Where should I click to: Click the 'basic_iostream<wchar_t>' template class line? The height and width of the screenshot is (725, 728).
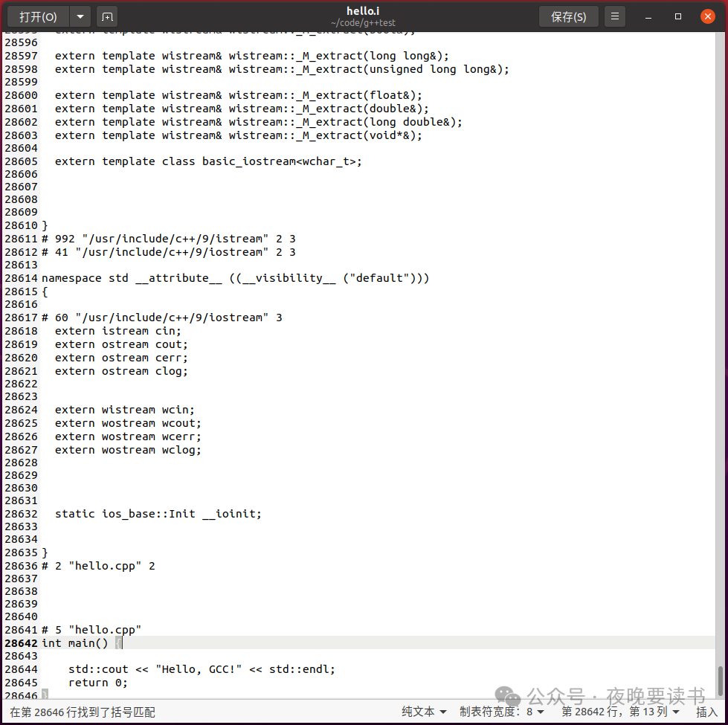point(208,161)
